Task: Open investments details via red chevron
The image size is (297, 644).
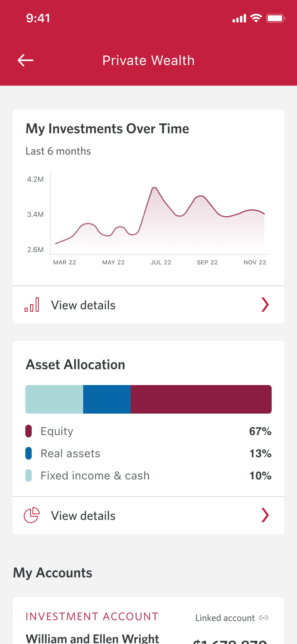Action: (265, 305)
